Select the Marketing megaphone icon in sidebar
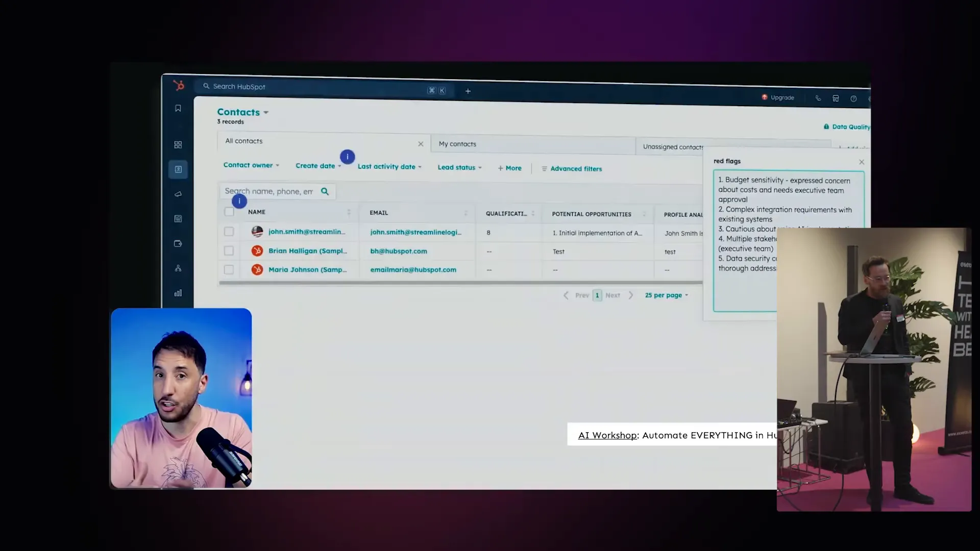Viewport: 980px width, 551px height. tap(178, 194)
